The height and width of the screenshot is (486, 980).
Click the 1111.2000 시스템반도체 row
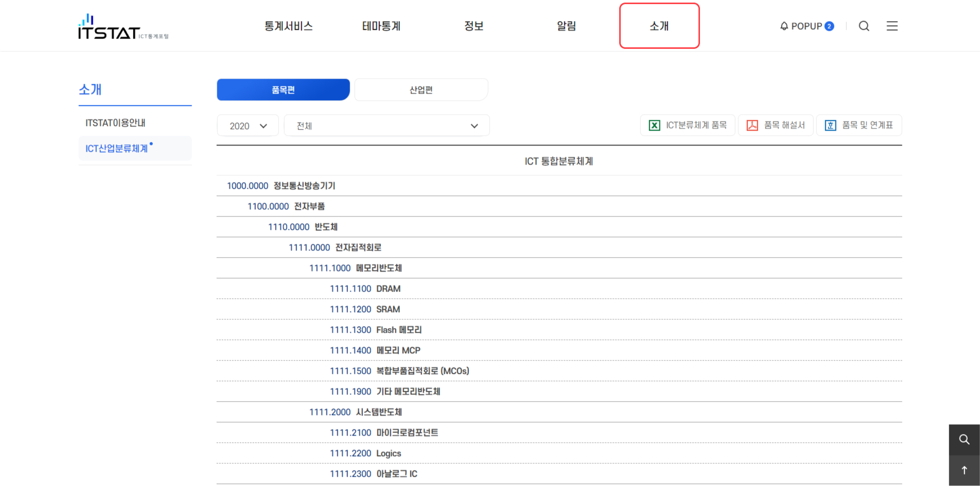pos(559,412)
